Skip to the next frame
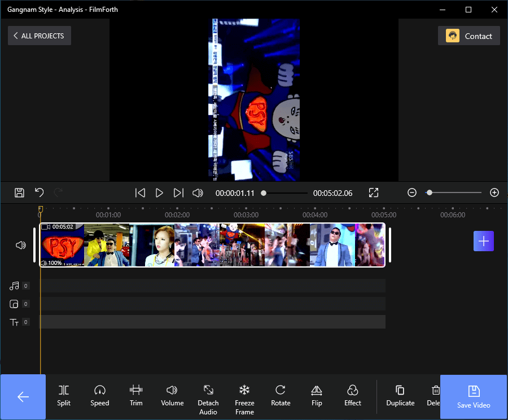The height and width of the screenshot is (420, 508). tap(178, 193)
